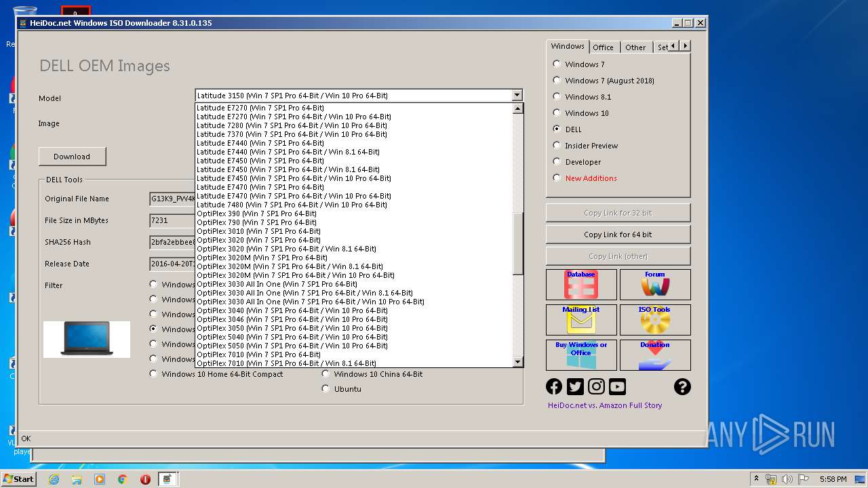Open the YouTube channel icon
This screenshot has height=488, width=868.
[x=617, y=386]
